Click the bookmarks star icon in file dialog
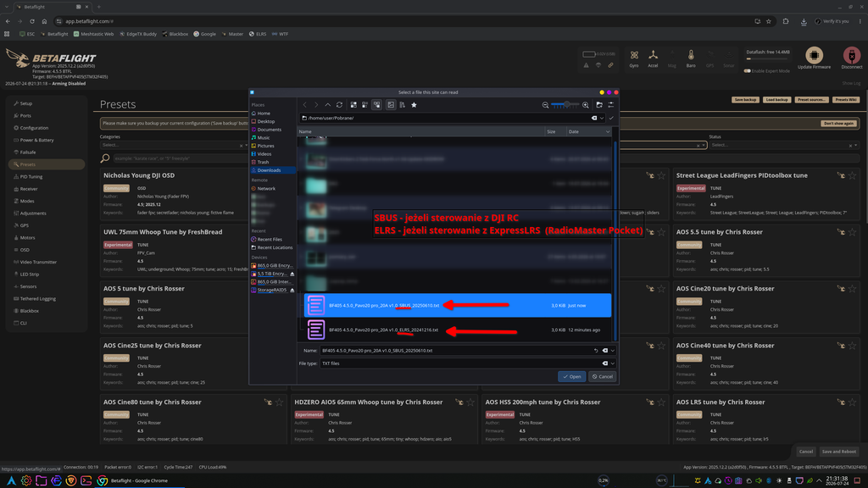Image resolution: width=868 pixels, height=488 pixels. pos(414,104)
